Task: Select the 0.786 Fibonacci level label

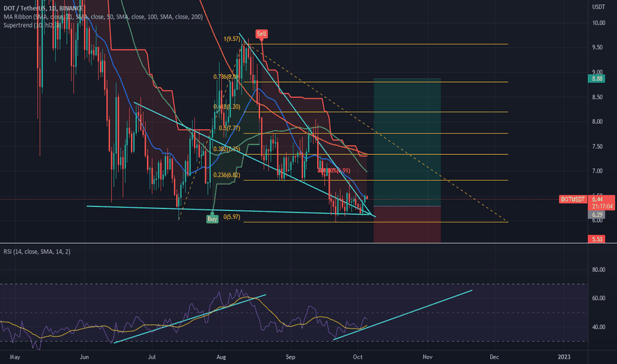Action: click(226, 77)
